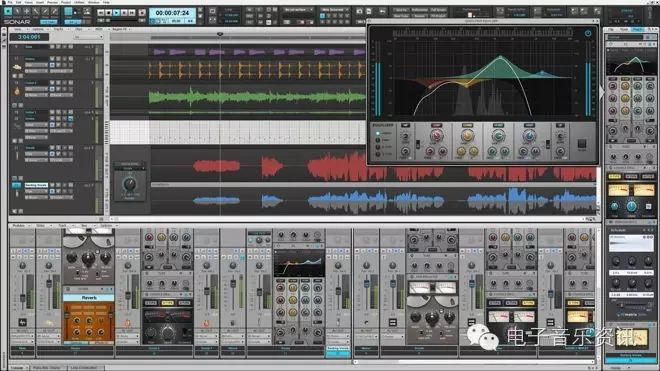Adjust the blue high band gain knob
The height and width of the screenshot is (371, 660).
(x=529, y=136)
